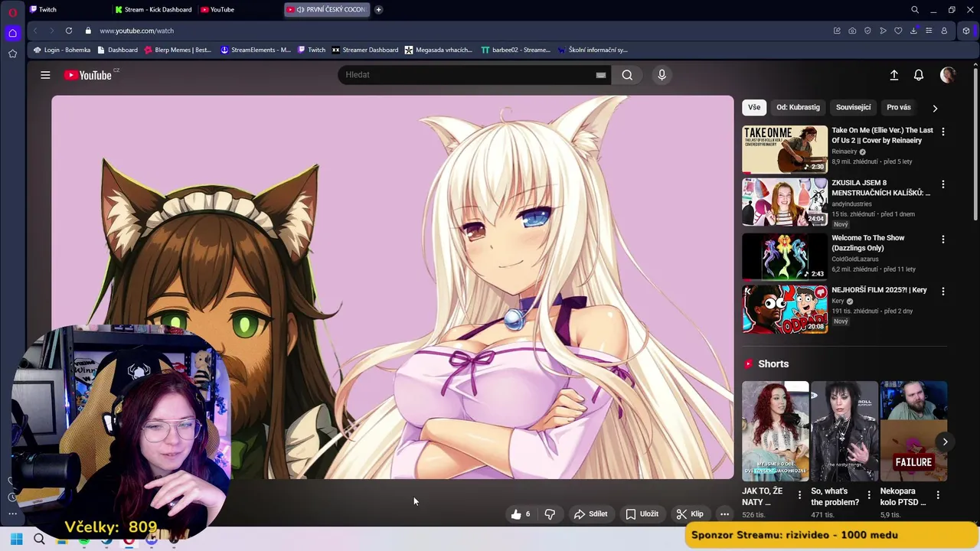Open the on-screen keyboard icon in search box
Screen dimensions: 980x551
coord(601,75)
